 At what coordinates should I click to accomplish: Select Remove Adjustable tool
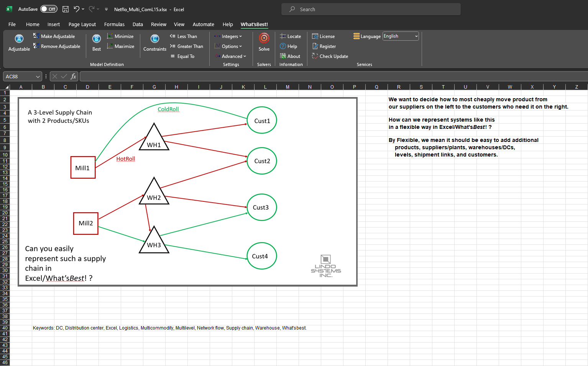(57, 46)
